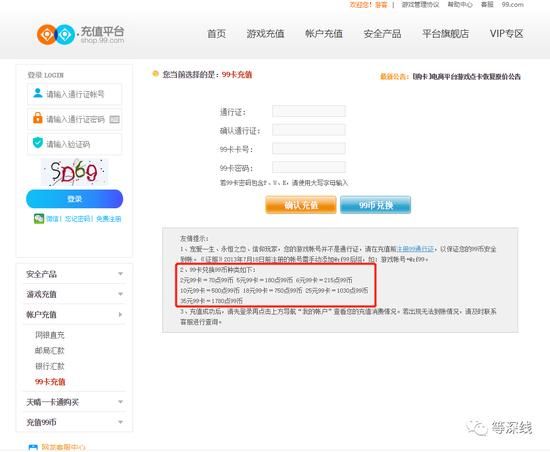This screenshot has height=452, width=550.
Task: Click the green WeChat login icon
Action: pos(39,218)
